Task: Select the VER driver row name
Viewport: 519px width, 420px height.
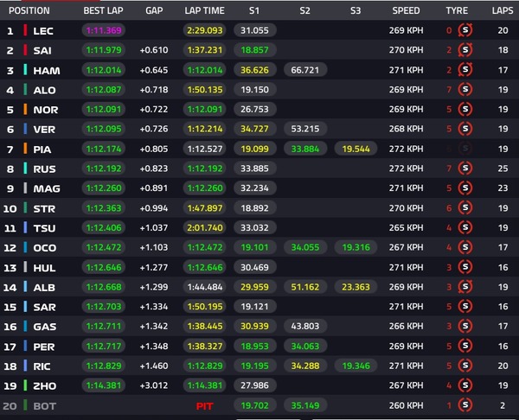Action: tap(44, 130)
